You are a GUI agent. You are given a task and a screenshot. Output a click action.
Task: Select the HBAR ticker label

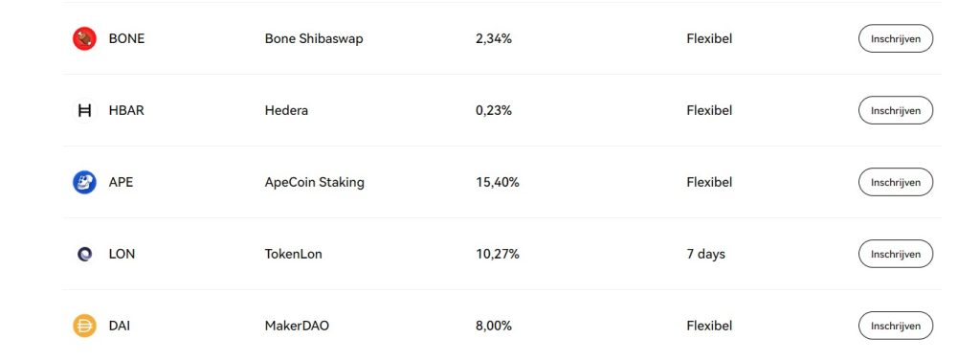coord(126,111)
